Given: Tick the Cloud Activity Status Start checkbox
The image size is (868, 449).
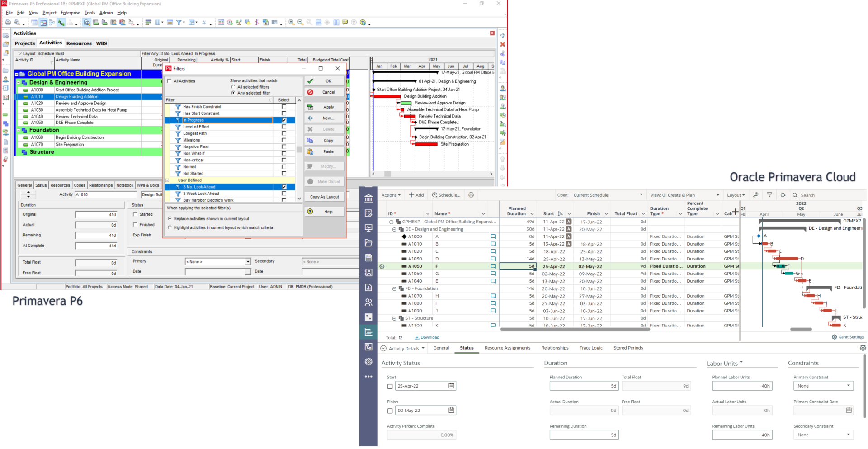Looking at the screenshot, I should click(390, 386).
